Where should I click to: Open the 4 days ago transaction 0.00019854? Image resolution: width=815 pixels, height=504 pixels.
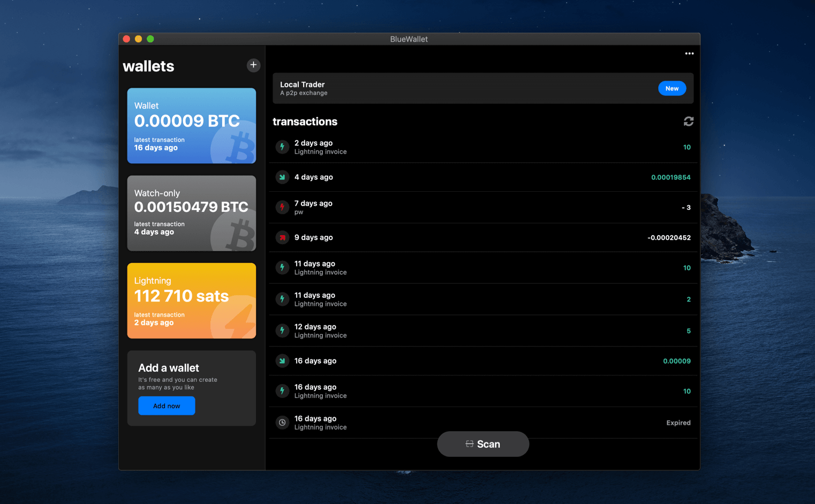pyautogui.click(x=483, y=177)
